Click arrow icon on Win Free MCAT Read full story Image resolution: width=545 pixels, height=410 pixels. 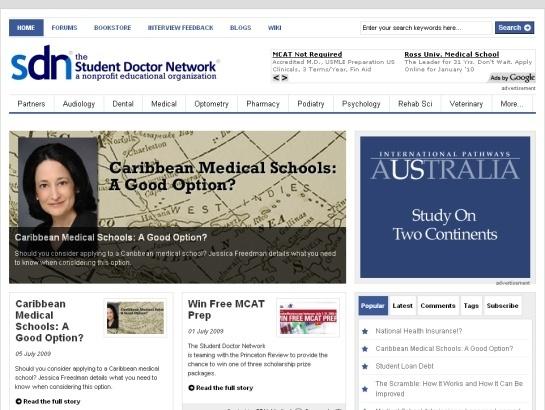click(x=191, y=388)
